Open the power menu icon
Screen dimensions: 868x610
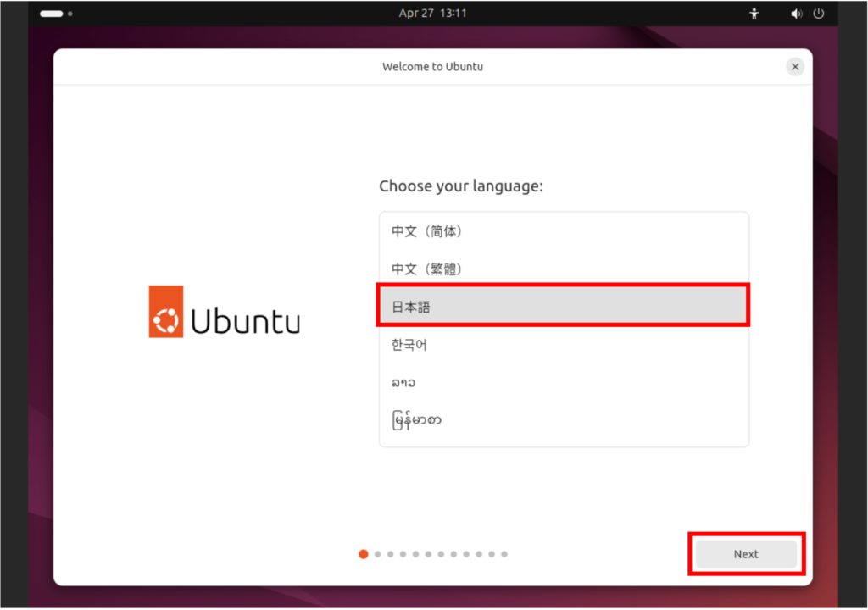819,14
